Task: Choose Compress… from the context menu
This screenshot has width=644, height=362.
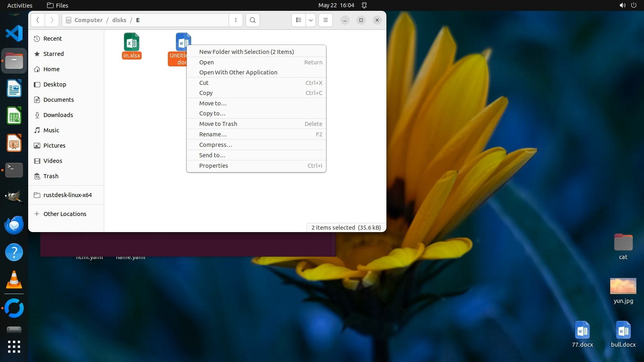Action: coord(216,145)
